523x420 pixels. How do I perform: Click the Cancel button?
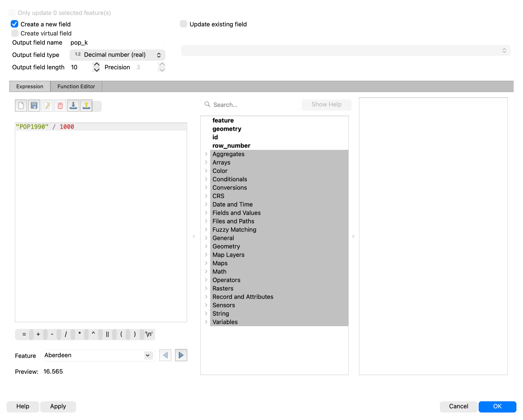(x=458, y=406)
